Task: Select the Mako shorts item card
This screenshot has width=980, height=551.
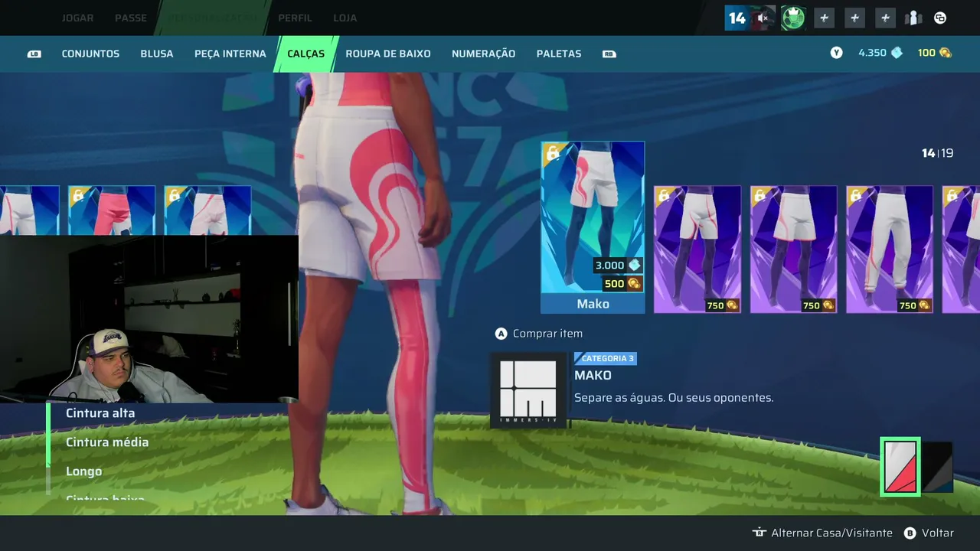Action: click(x=593, y=227)
